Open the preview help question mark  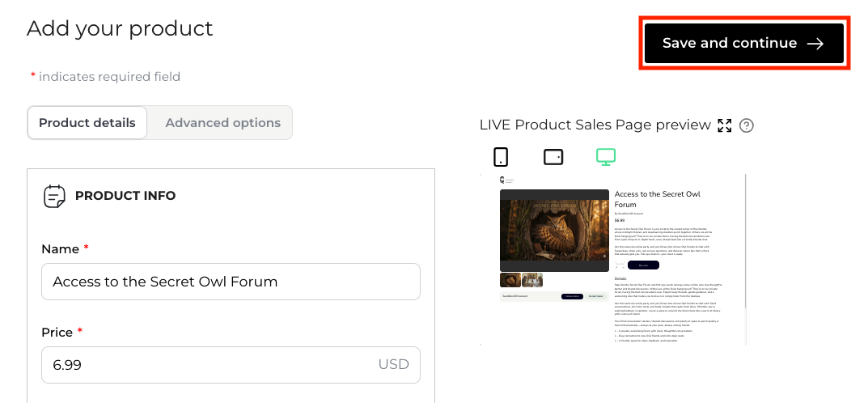pyautogui.click(x=747, y=125)
